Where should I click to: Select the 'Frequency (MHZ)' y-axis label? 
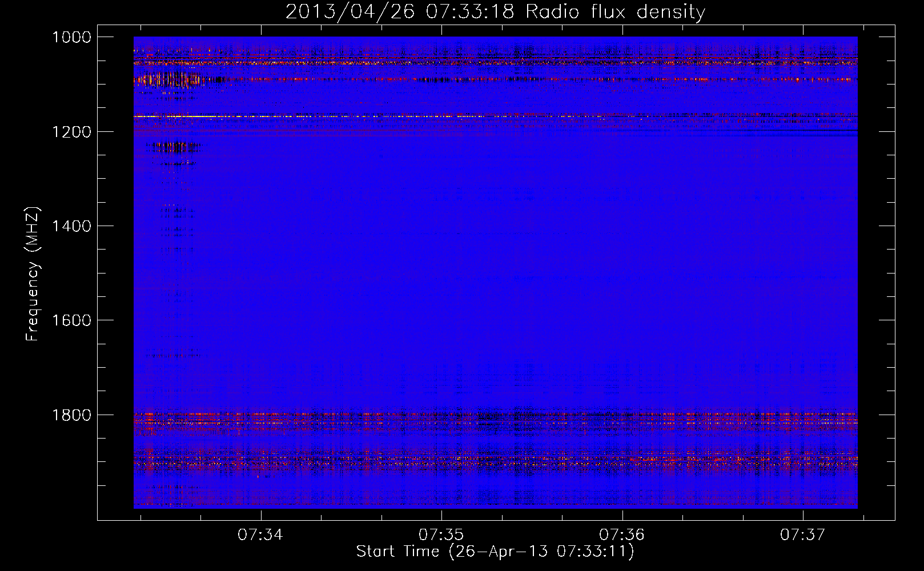[x=33, y=274]
